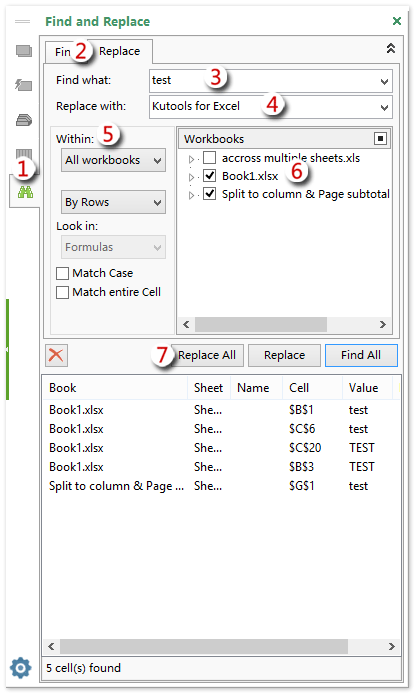
Task: Uncheck Book1.xlsx workbook
Action: (209, 176)
